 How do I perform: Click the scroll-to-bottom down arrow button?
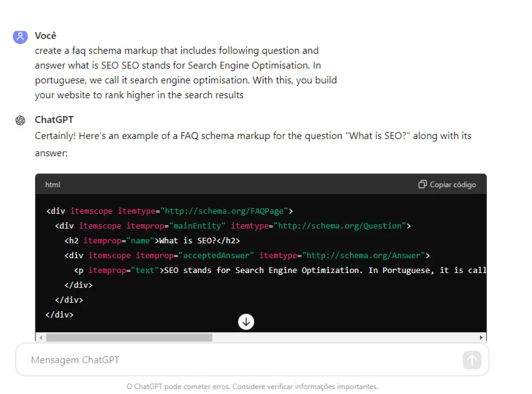click(246, 322)
